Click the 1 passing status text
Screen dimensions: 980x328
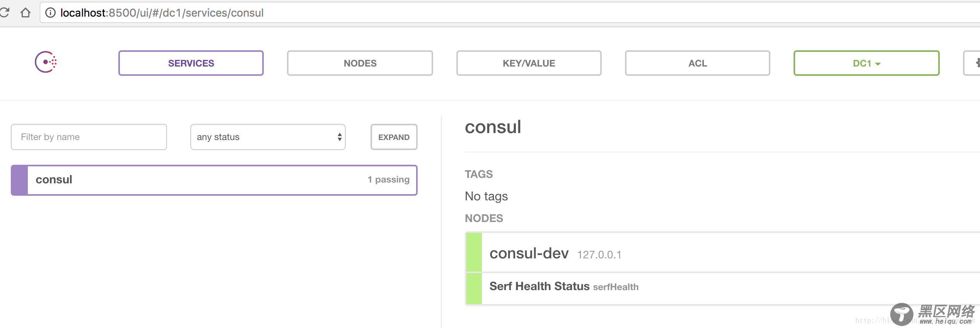388,179
